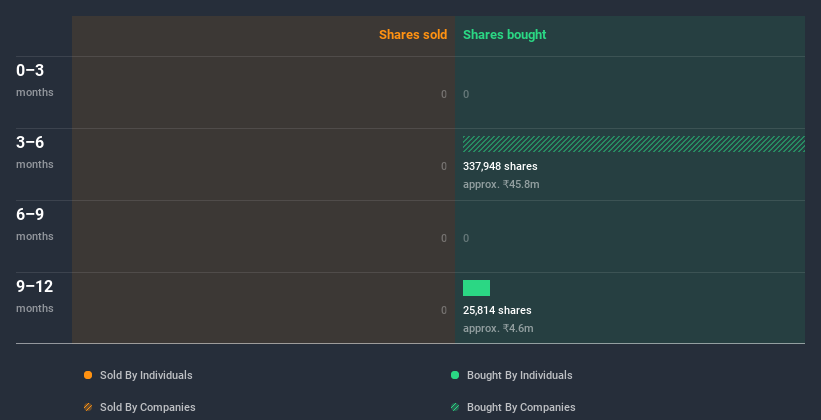Screen dimensions: 821x420
Task: Click the 0–3 months row label
Action: [35, 80]
